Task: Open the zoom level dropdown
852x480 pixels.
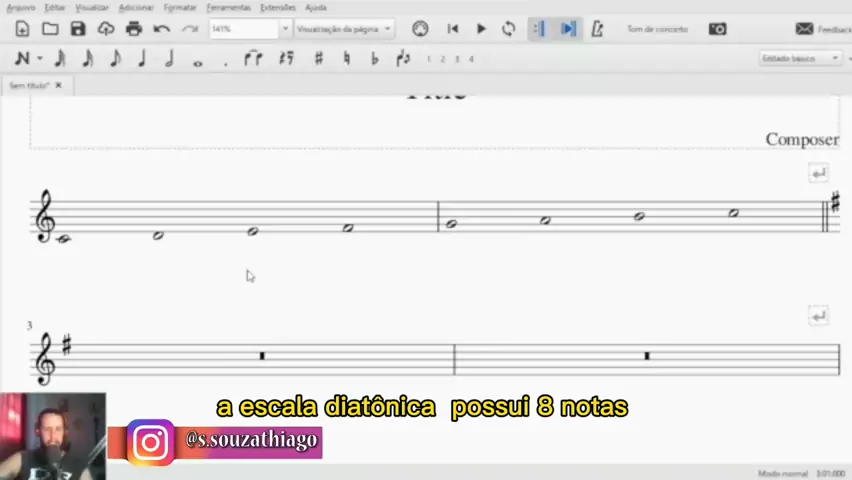Action: click(285, 29)
